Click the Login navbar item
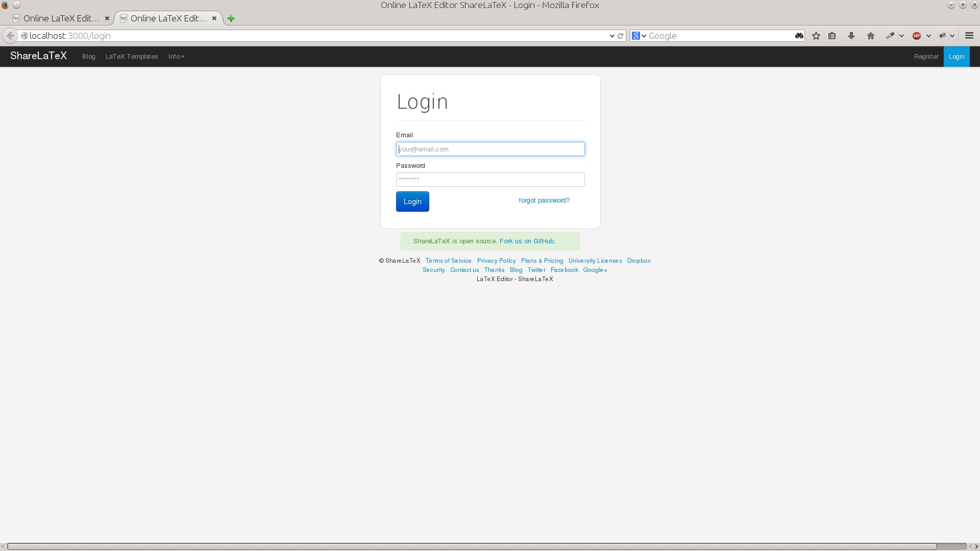The image size is (980, 551). point(957,57)
